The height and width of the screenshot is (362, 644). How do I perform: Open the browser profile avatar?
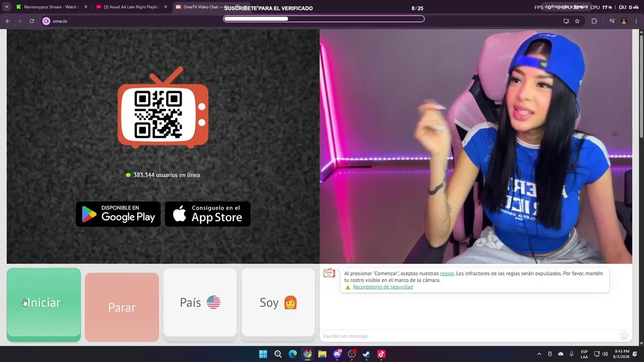tap(624, 21)
